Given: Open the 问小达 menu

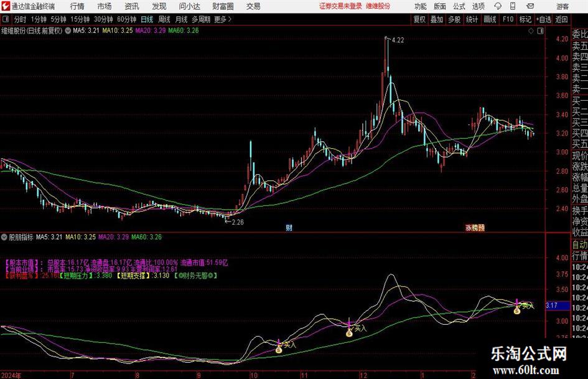Looking at the screenshot, I should (189, 6).
